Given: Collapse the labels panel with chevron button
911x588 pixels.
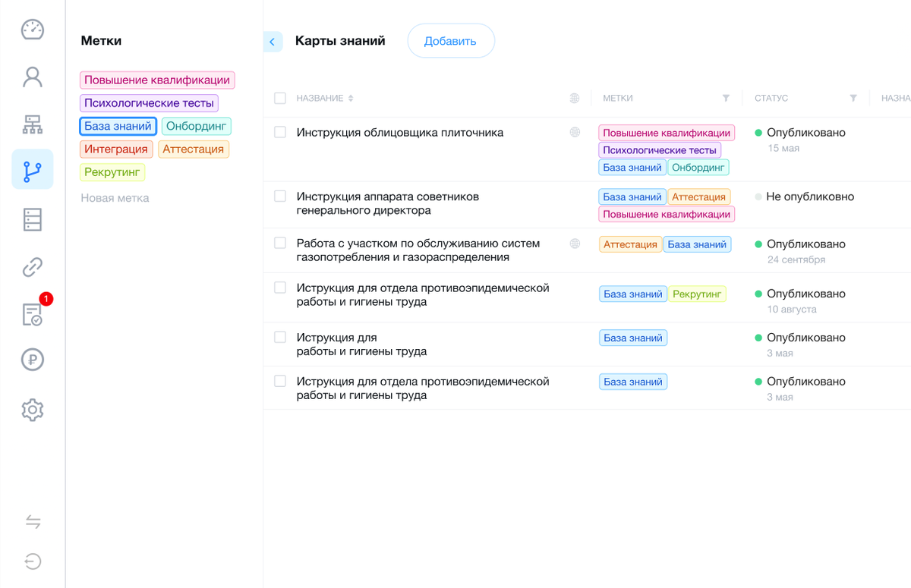Looking at the screenshot, I should (273, 42).
